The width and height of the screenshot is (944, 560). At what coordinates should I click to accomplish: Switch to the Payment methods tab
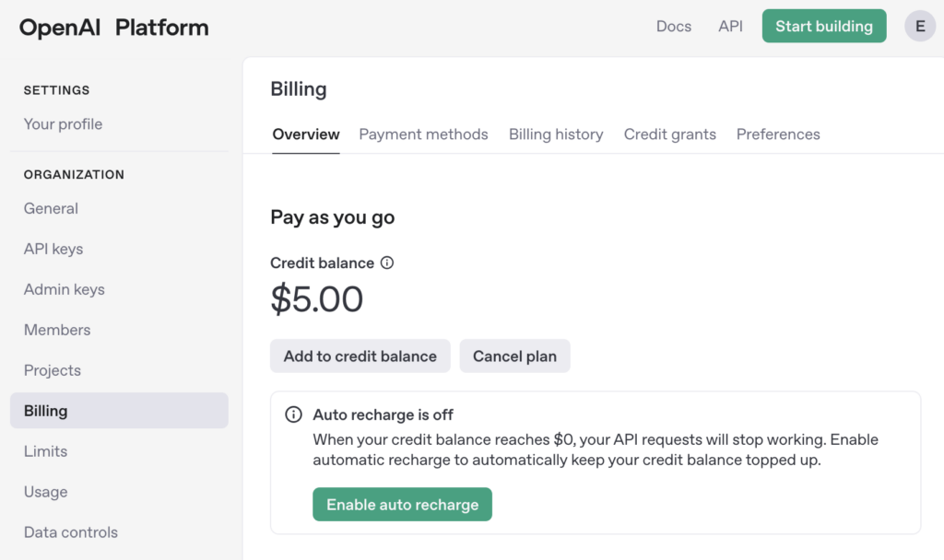[423, 134]
